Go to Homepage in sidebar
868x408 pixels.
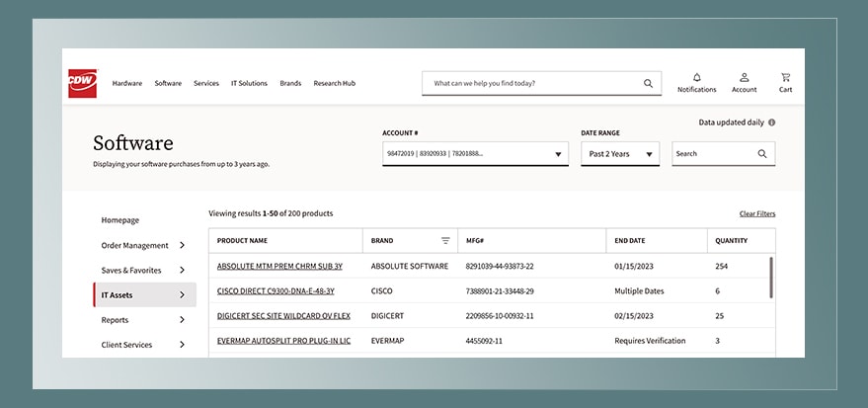click(x=120, y=220)
